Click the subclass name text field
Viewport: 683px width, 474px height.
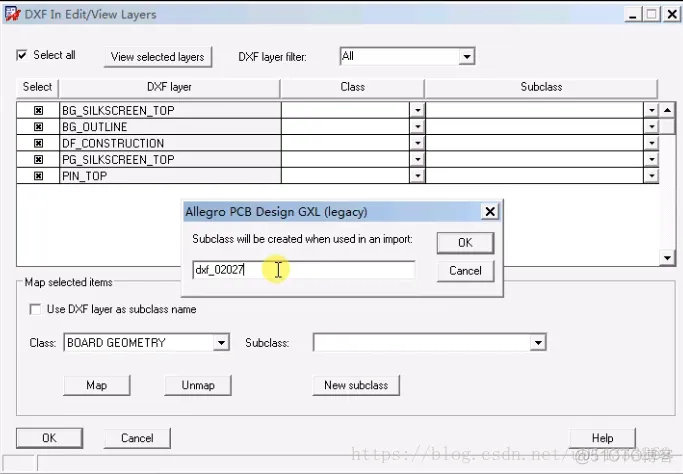pyautogui.click(x=304, y=270)
